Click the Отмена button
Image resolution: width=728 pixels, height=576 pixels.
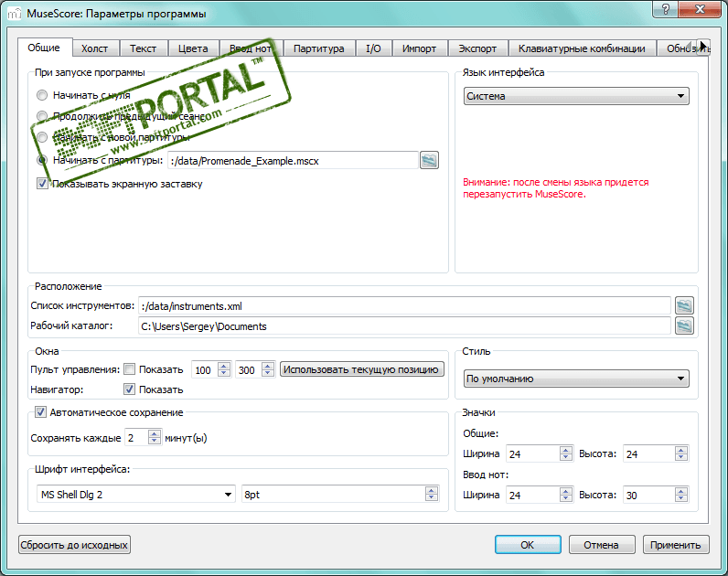click(x=601, y=545)
